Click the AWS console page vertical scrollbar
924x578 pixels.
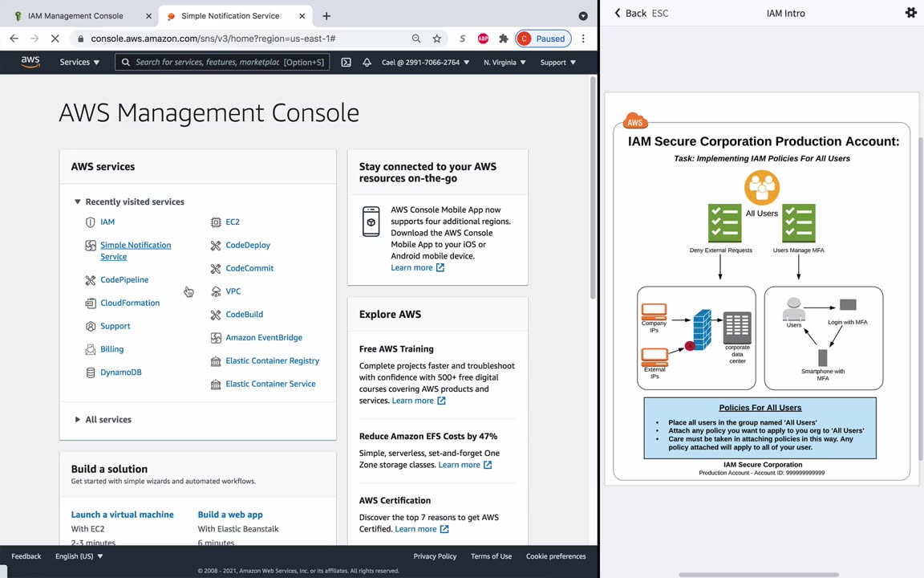(x=593, y=188)
